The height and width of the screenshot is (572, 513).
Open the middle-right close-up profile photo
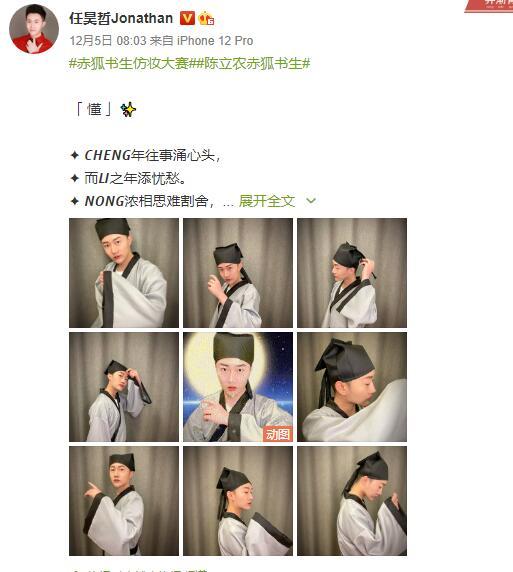click(352, 387)
